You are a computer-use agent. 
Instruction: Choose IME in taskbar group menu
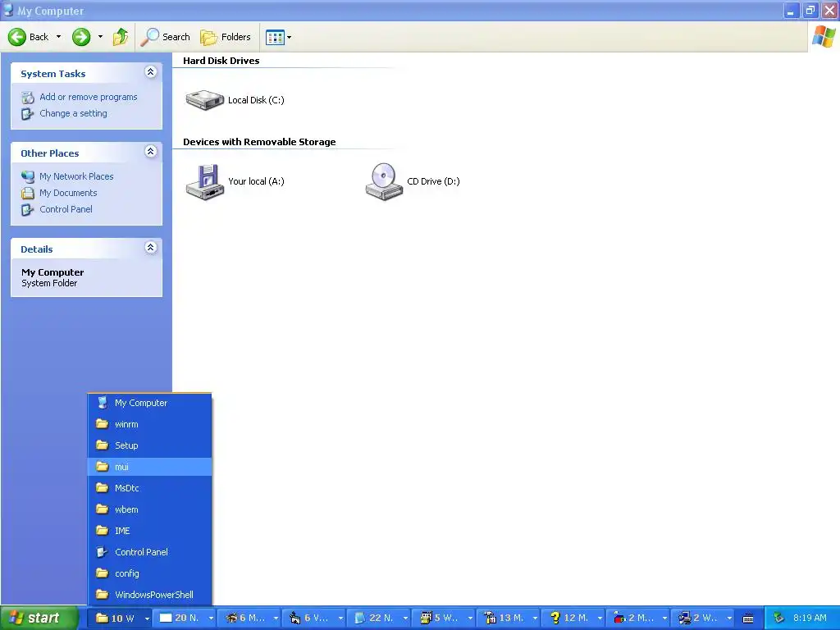pyautogui.click(x=149, y=531)
